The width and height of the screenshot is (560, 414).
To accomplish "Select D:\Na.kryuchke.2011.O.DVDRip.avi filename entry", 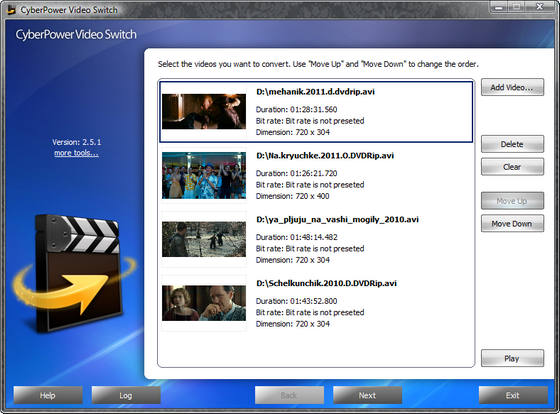I will [325, 156].
